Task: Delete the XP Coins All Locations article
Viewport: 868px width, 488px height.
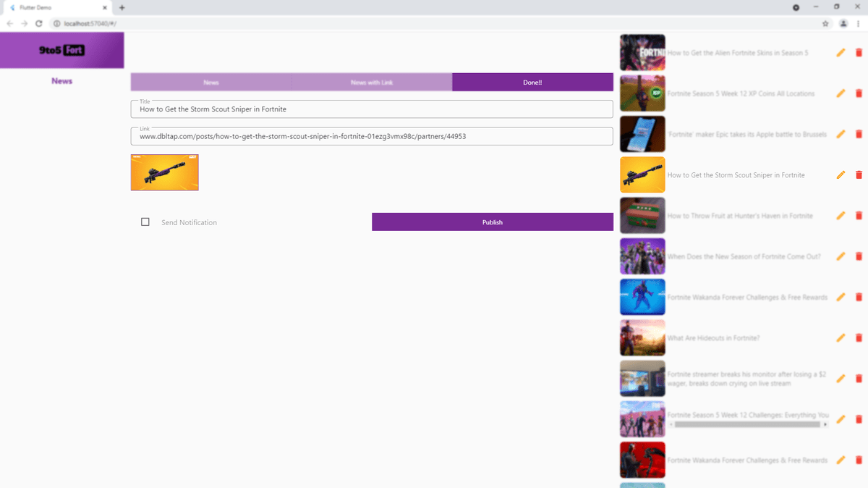Action: pyautogui.click(x=859, y=93)
